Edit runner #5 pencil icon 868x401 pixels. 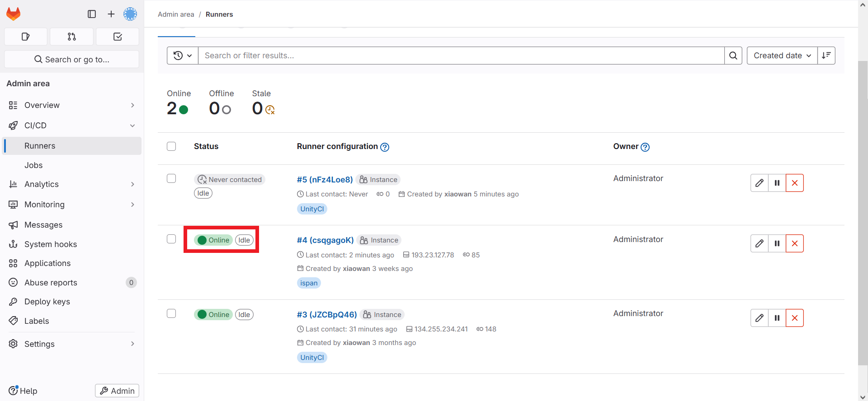pos(759,183)
